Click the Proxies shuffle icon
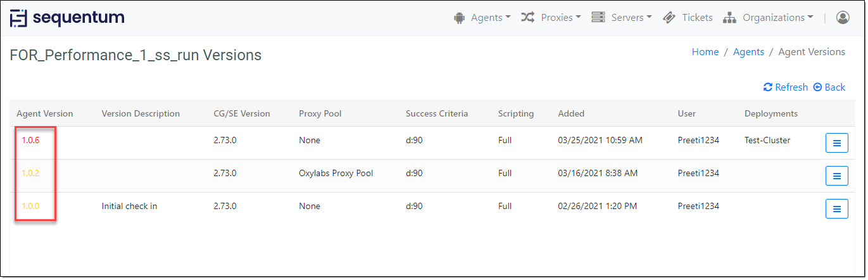This screenshot has width=868, height=280. (x=527, y=18)
